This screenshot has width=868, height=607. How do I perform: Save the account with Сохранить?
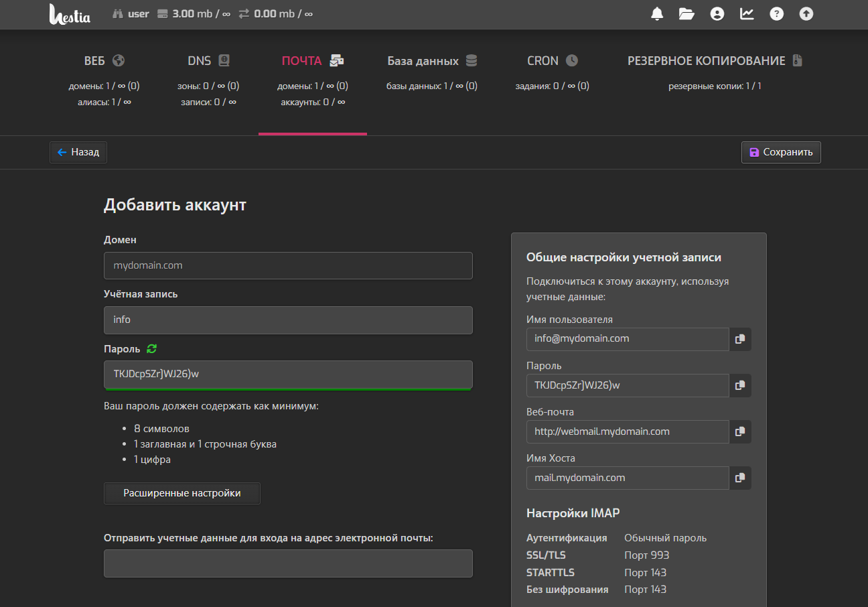781,152
